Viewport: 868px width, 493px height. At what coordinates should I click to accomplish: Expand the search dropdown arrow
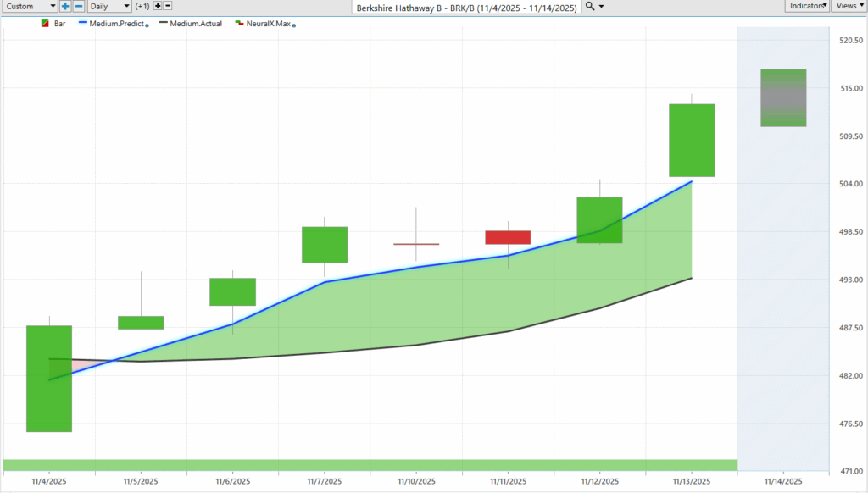click(x=602, y=6)
